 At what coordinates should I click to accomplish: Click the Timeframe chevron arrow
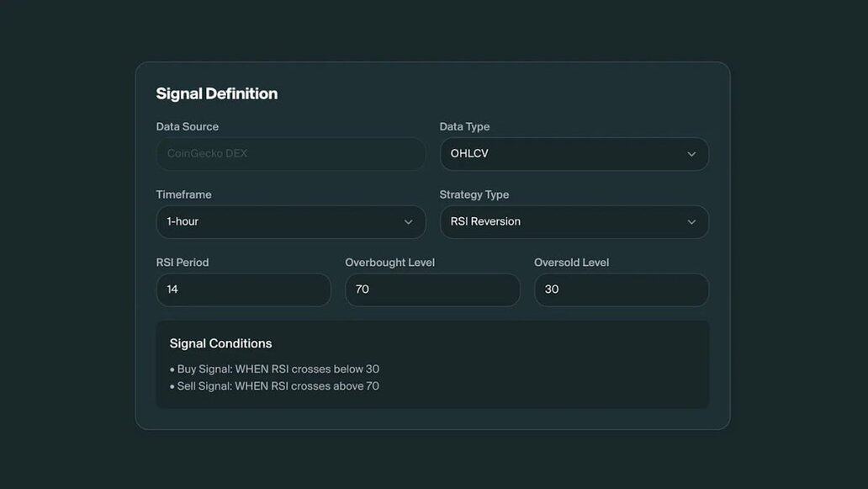pos(408,222)
